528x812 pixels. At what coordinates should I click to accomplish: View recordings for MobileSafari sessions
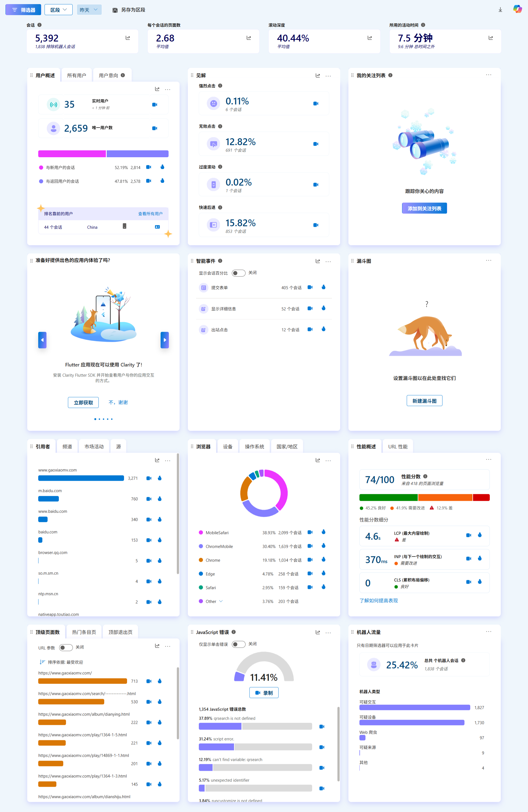coord(310,532)
